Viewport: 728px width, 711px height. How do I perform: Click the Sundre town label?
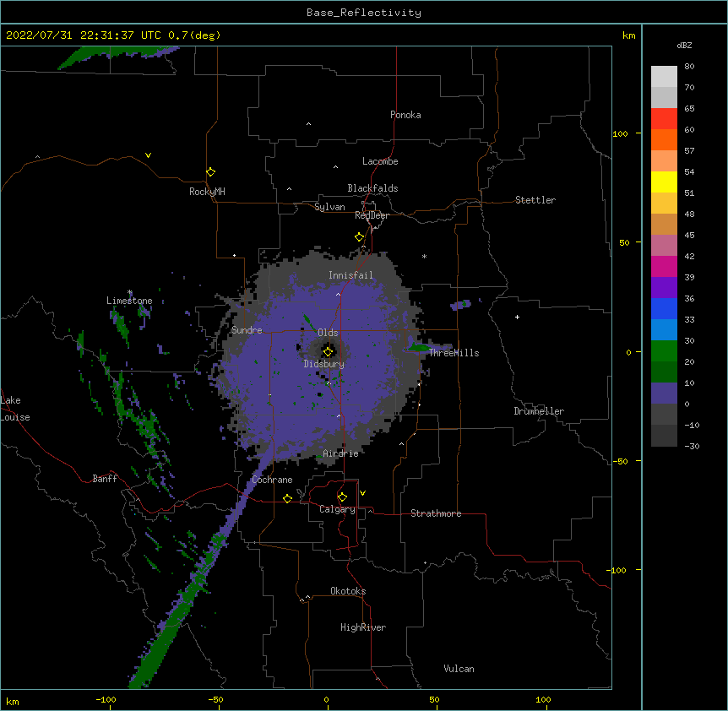pyautogui.click(x=247, y=330)
